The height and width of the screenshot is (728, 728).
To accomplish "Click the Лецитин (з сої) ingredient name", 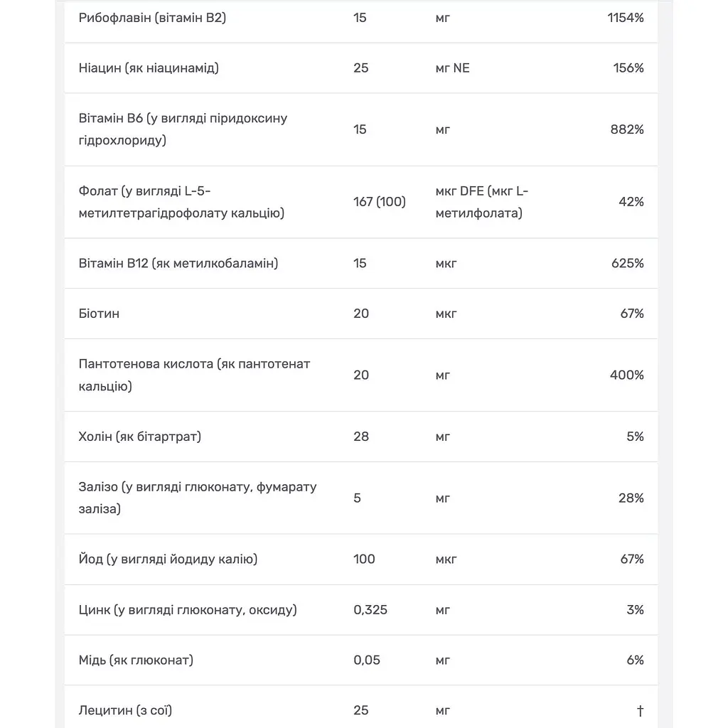I will pyautogui.click(x=125, y=710).
